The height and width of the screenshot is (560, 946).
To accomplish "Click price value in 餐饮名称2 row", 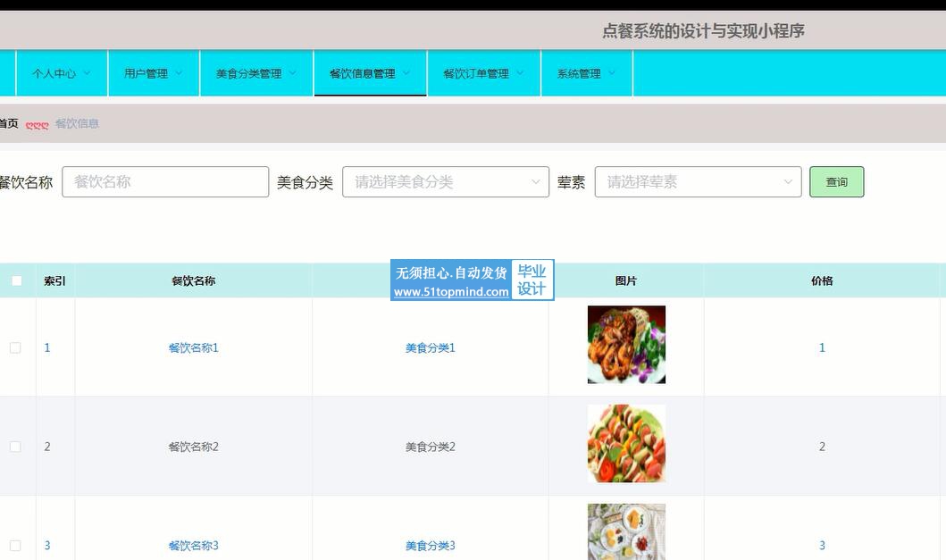I will click(822, 447).
